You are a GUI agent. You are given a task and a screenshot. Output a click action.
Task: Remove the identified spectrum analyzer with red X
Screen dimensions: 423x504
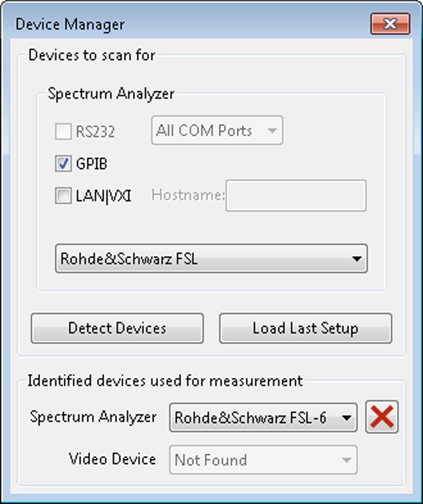[x=382, y=417]
